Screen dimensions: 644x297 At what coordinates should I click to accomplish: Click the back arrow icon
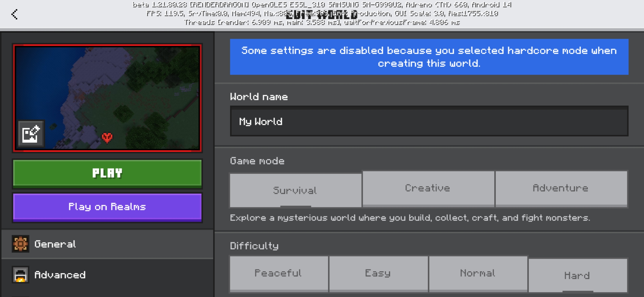pos(14,14)
